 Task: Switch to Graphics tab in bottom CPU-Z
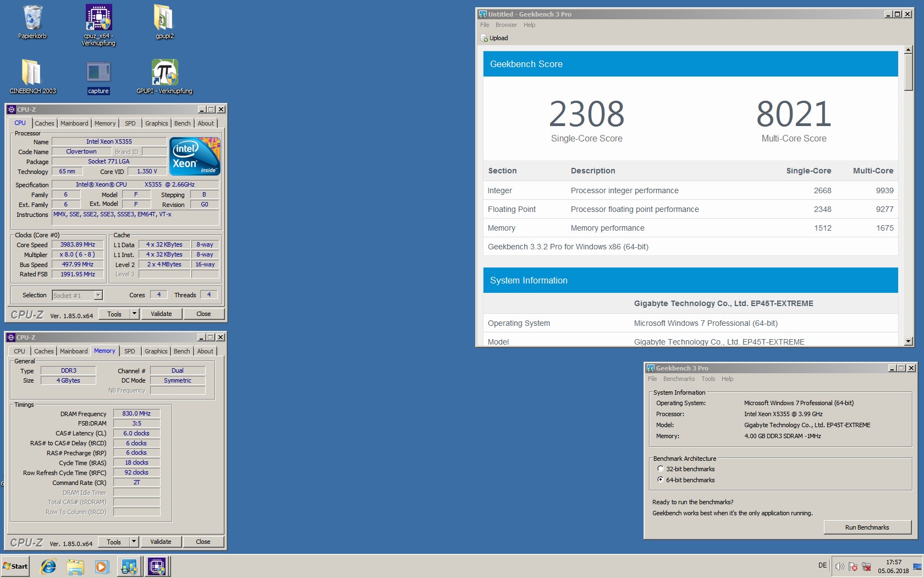tap(156, 351)
